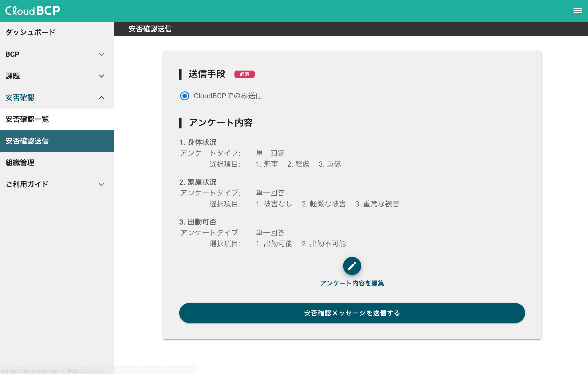This screenshot has width=588, height=374.
Task: Select CloudBCPでのみ送信 radio button
Action: pos(185,96)
